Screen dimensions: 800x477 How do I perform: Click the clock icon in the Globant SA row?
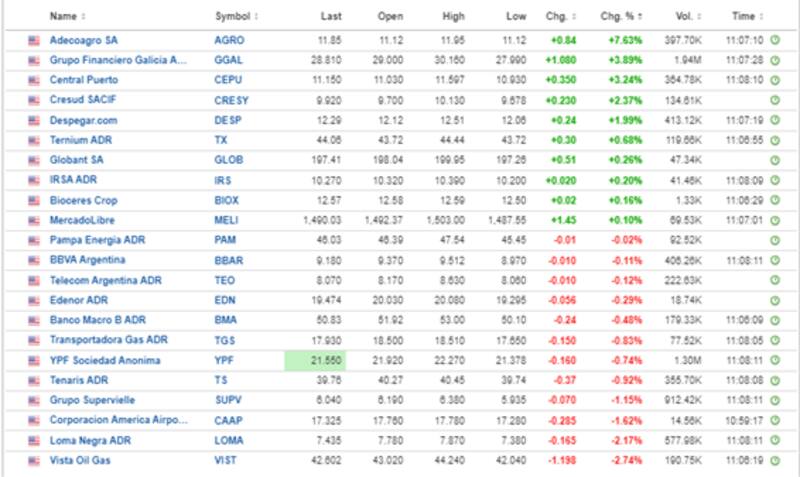click(775, 160)
